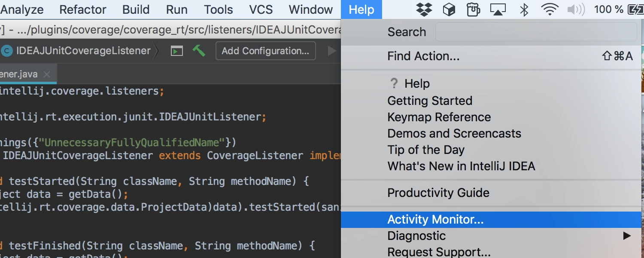
Task: Select Request Support... menu item
Action: [491, 252]
